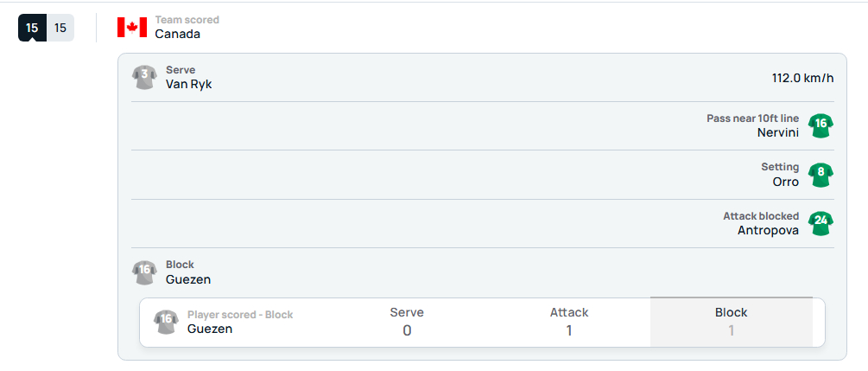Click the Canada team name text
Image resolution: width=868 pixels, height=371 pixels.
tap(178, 34)
